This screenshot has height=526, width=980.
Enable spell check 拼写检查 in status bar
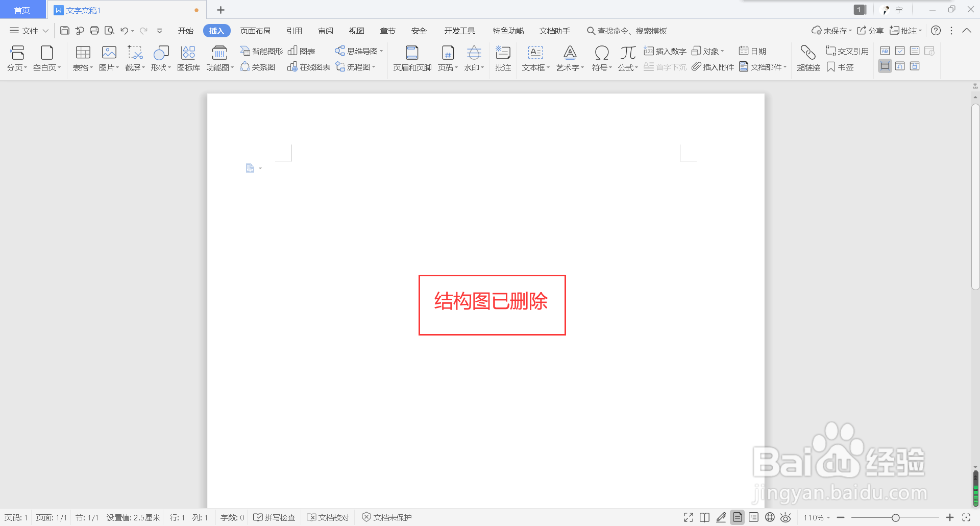point(274,517)
